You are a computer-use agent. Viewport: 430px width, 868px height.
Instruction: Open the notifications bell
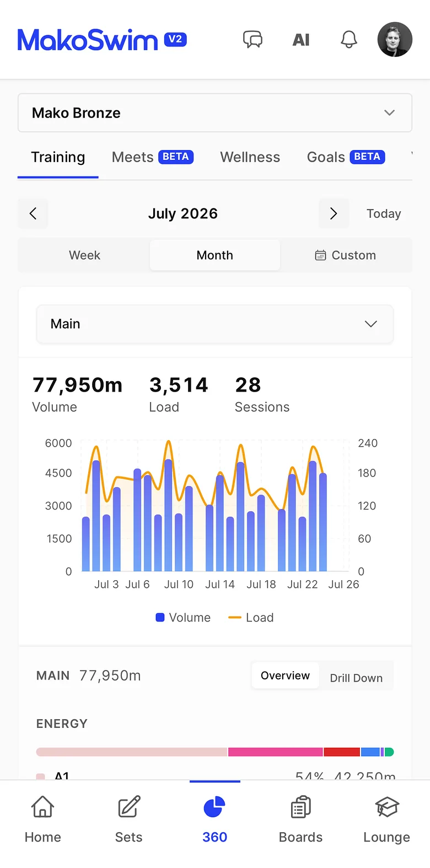tap(349, 39)
